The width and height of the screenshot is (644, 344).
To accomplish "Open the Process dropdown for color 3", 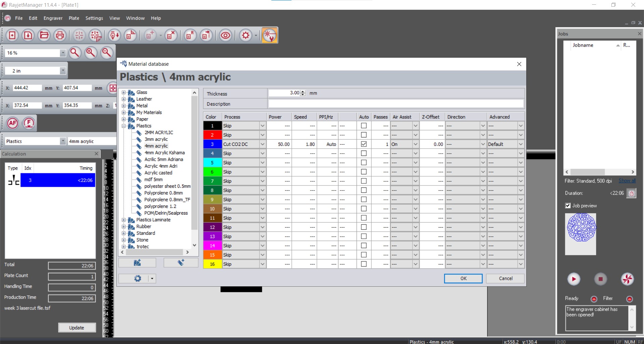I will click(x=263, y=144).
